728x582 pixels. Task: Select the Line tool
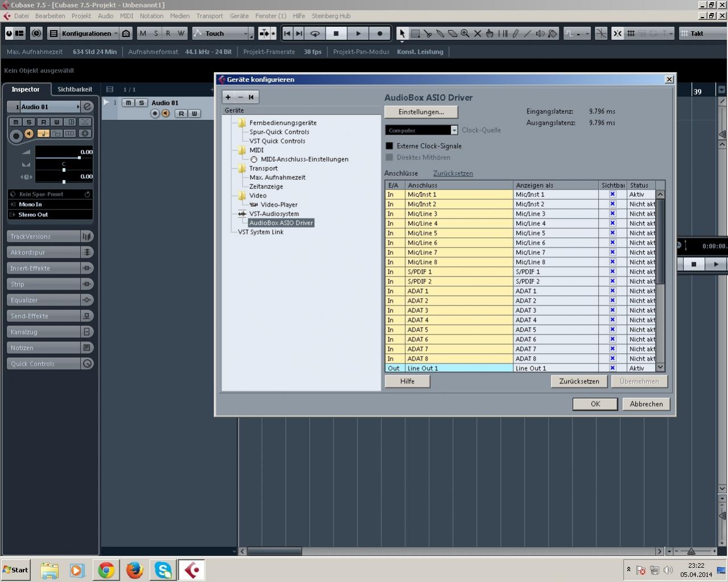pyautogui.click(x=528, y=34)
